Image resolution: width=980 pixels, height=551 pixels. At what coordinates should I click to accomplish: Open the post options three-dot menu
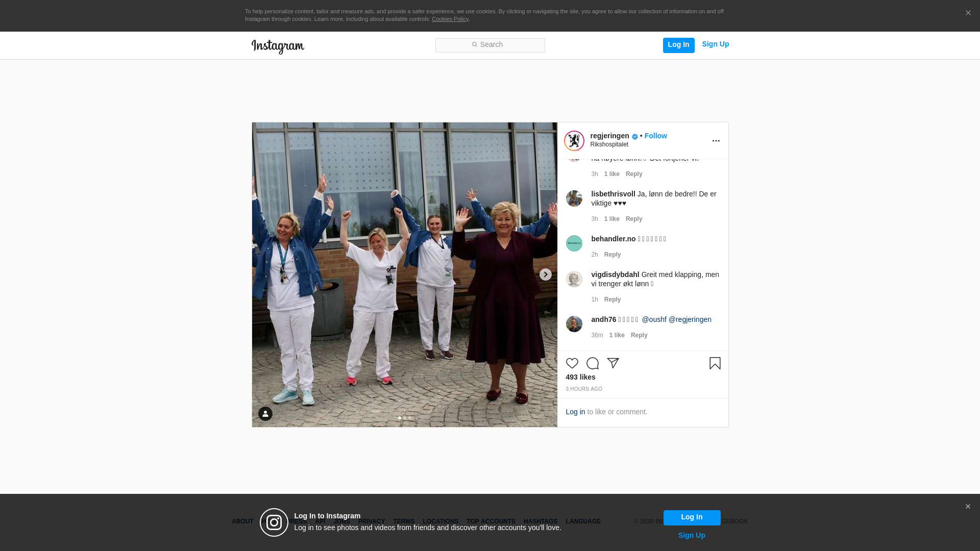pos(716,141)
